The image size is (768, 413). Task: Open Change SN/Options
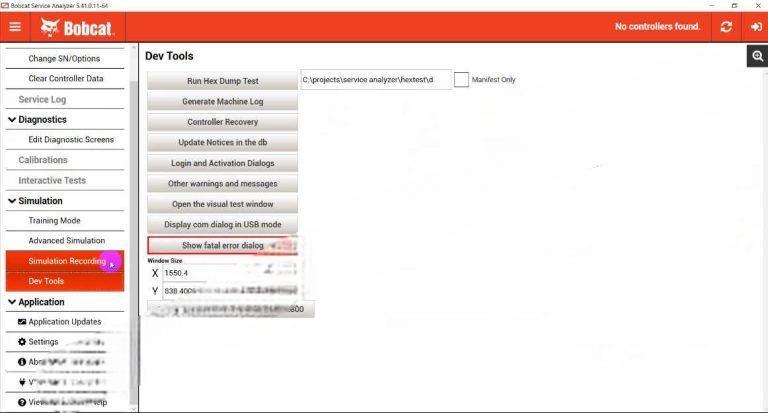click(x=65, y=58)
